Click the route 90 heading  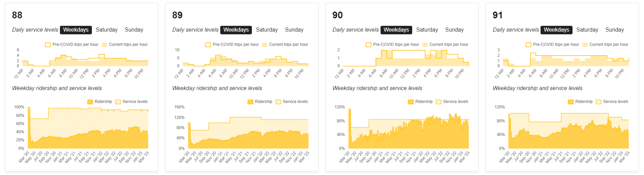click(338, 15)
